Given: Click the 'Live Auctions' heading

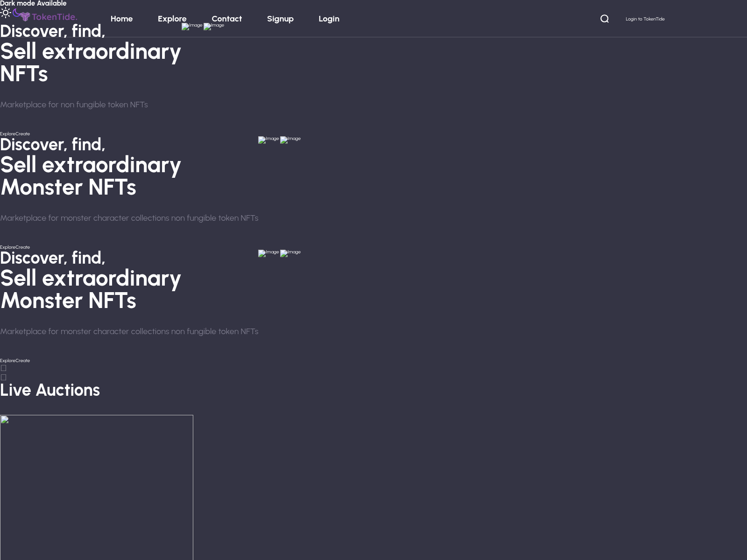Looking at the screenshot, I should pyautogui.click(x=50, y=390).
